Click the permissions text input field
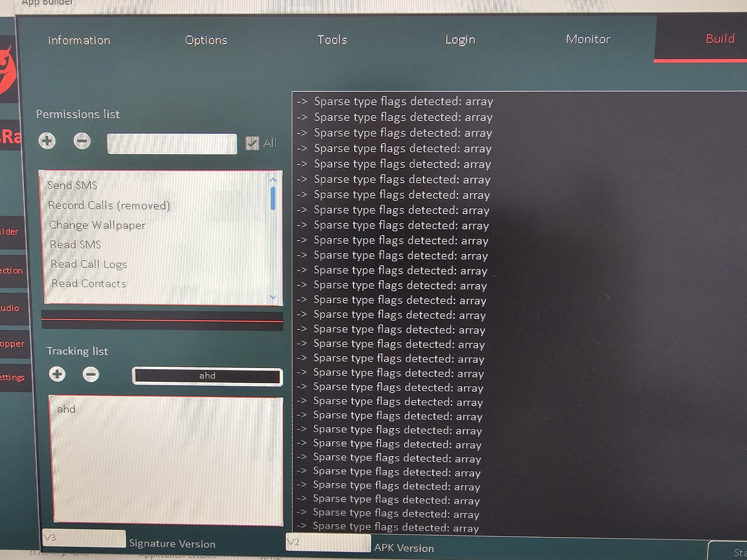 (172, 144)
